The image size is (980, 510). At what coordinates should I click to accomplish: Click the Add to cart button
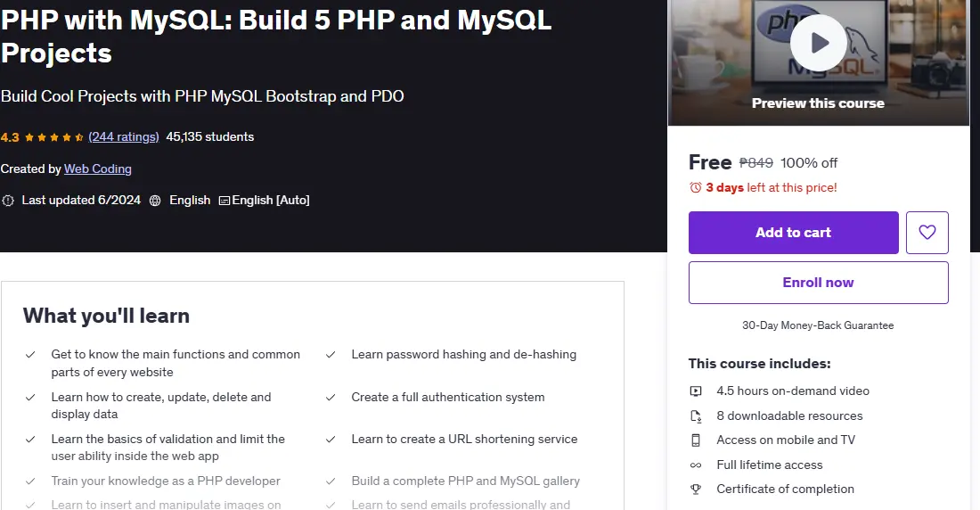coord(793,232)
